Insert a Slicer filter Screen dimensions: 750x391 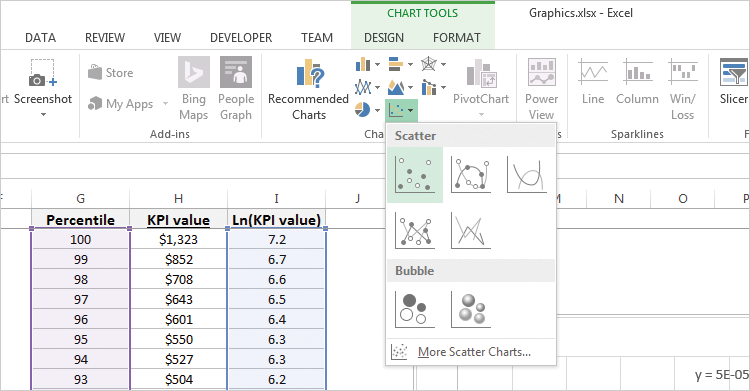(x=734, y=81)
